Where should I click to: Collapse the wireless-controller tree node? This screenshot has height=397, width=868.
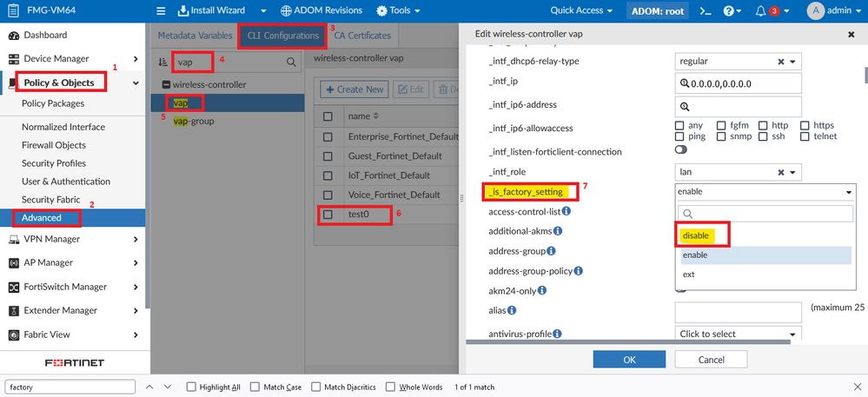[x=165, y=85]
